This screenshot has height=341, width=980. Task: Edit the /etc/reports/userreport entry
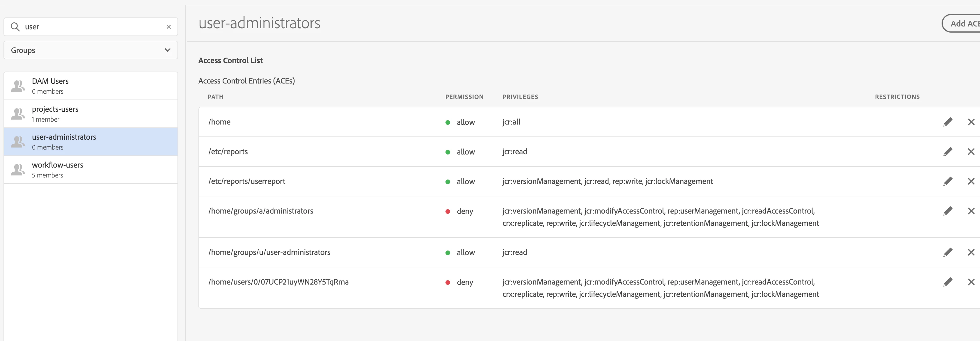tap(948, 181)
